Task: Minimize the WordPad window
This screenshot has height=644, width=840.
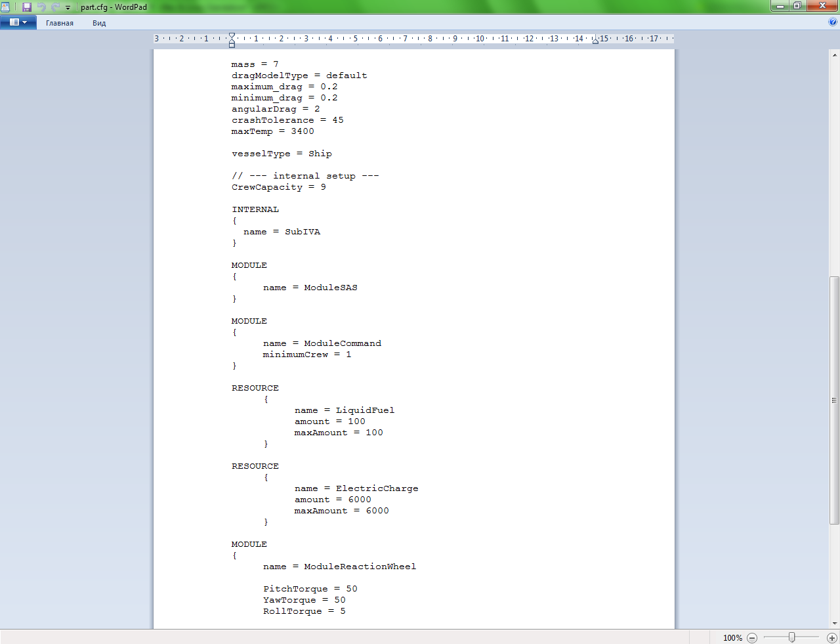Action: 780,6
